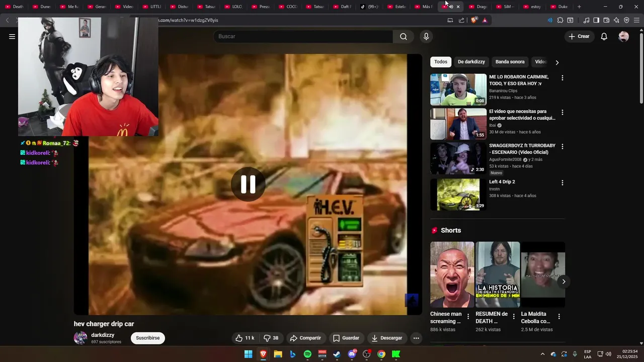The image size is (644, 362).
Task: Dislike the video with the thumbs down
Action: pos(271,338)
